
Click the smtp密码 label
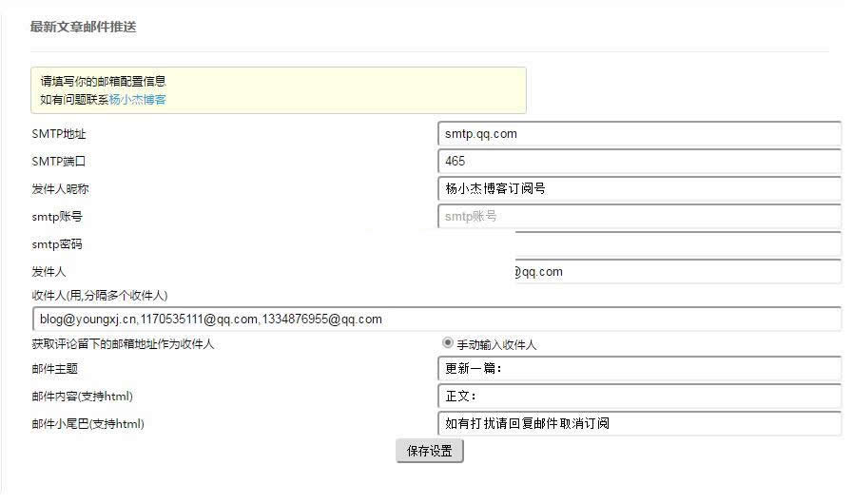pos(57,244)
